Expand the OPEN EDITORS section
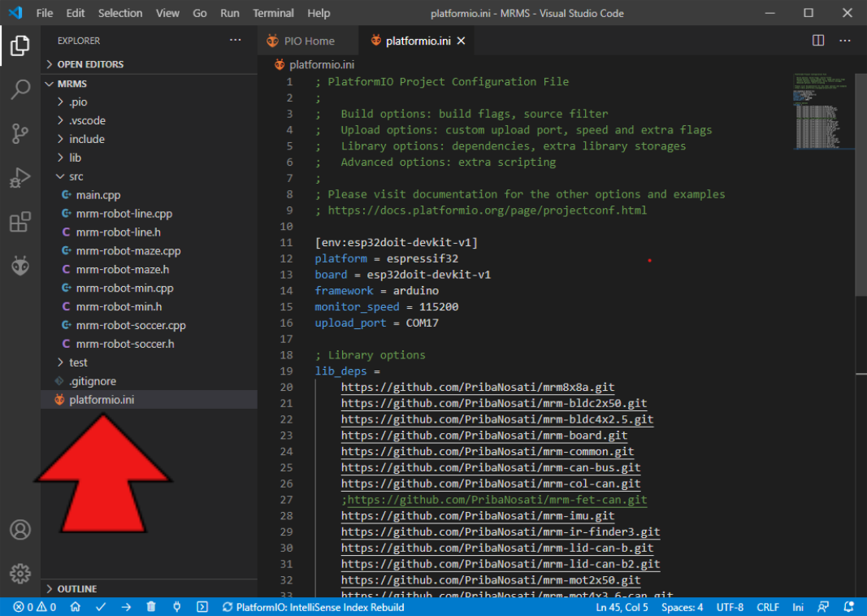The height and width of the screenshot is (616, 867). [90, 64]
